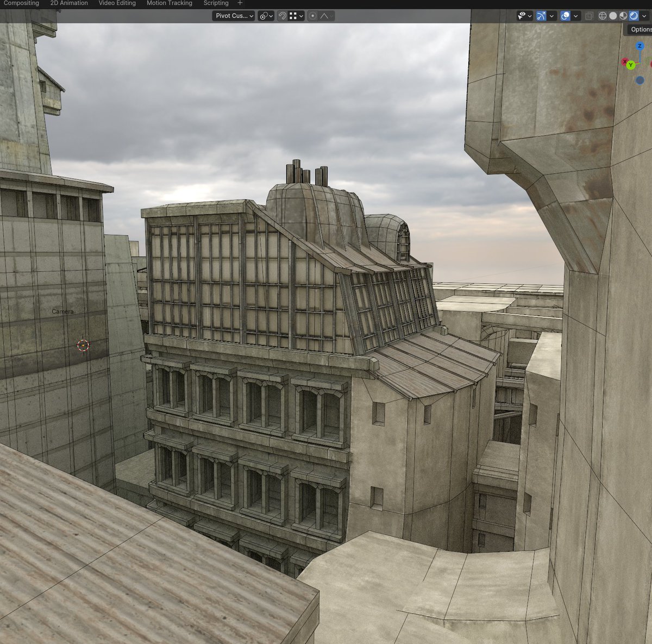Open the viewport shading options dropdown
Viewport: 652px width, 644px height.
644,16
